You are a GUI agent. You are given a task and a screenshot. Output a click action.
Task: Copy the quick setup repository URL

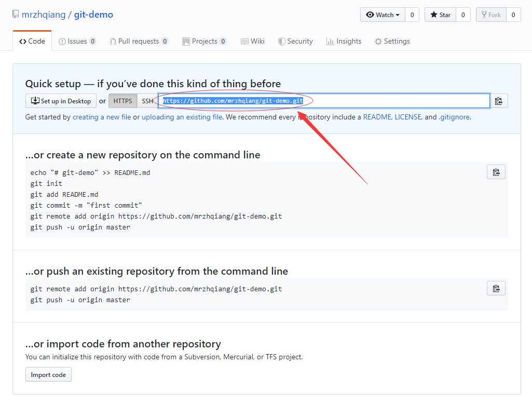tap(498, 101)
